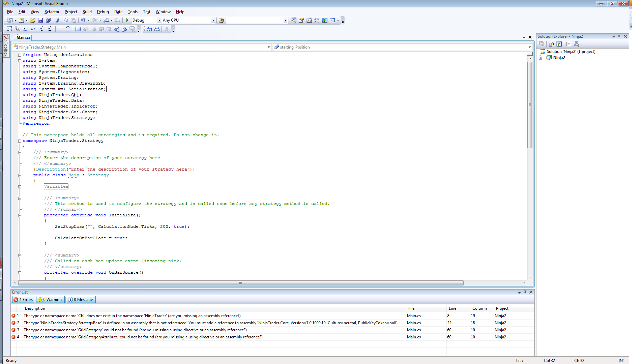Click Show All Files in Solution Explorer
The width and height of the screenshot is (644, 364).
pyautogui.click(x=551, y=44)
